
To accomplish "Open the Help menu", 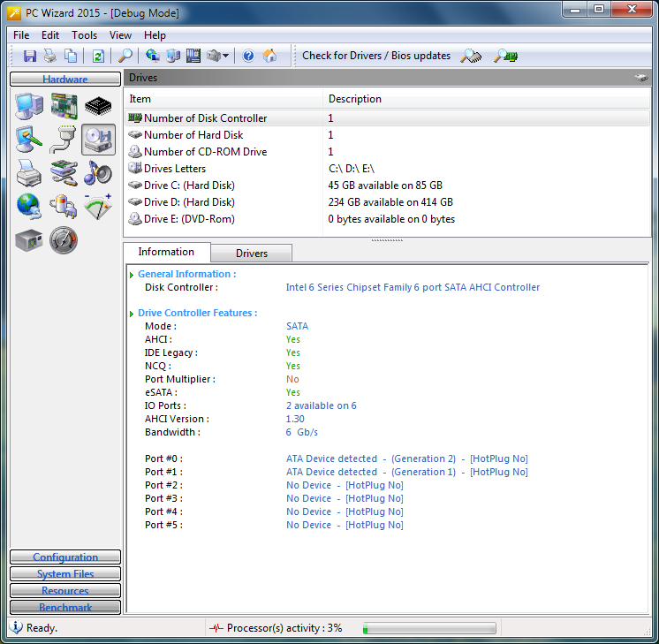I will pyautogui.click(x=155, y=35).
